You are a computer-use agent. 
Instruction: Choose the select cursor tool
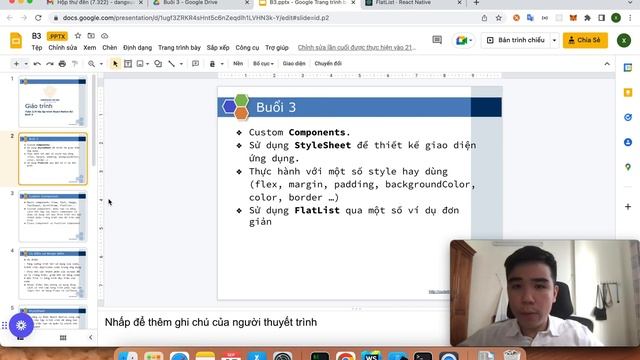[115, 64]
